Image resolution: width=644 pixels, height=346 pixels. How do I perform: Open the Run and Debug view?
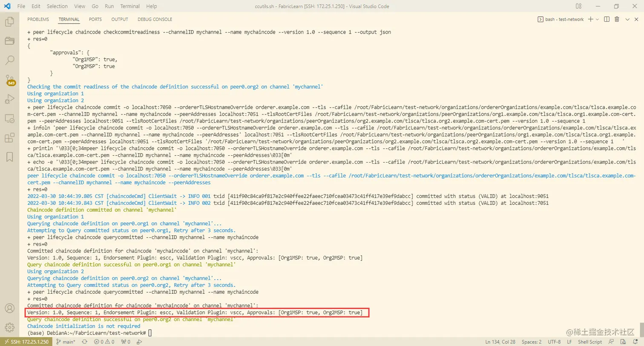(9, 99)
